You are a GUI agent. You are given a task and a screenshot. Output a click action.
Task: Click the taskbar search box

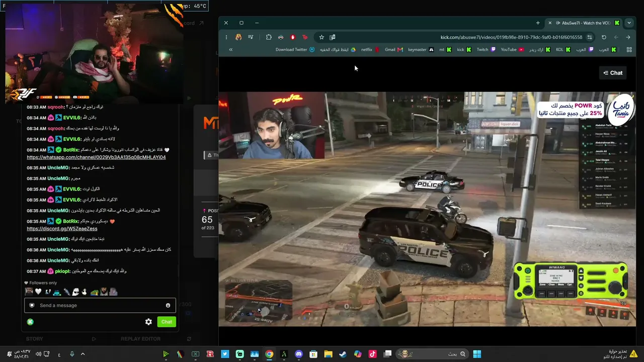pyautogui.click(x=432, y=354)
